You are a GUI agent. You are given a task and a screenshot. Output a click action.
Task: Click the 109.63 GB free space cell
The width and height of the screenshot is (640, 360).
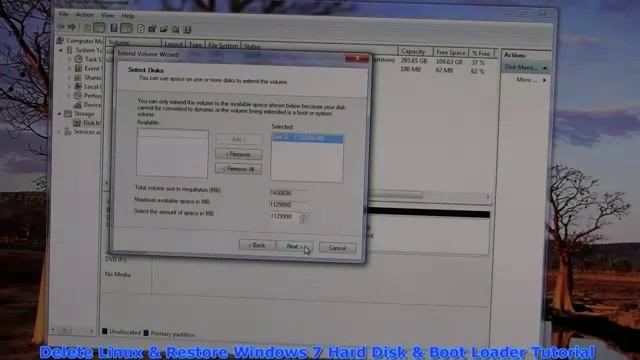coord(449,62)
